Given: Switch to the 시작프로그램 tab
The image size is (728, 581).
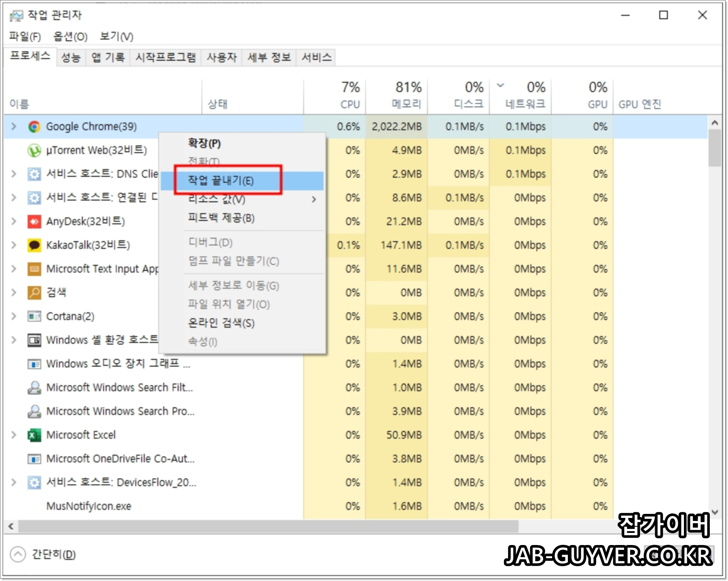Looking at the screenshot, I should [x=166, y=57].
